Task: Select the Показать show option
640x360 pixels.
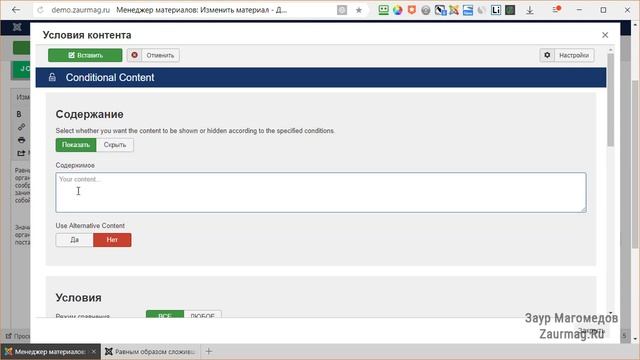Action: [x=76, y=145]
